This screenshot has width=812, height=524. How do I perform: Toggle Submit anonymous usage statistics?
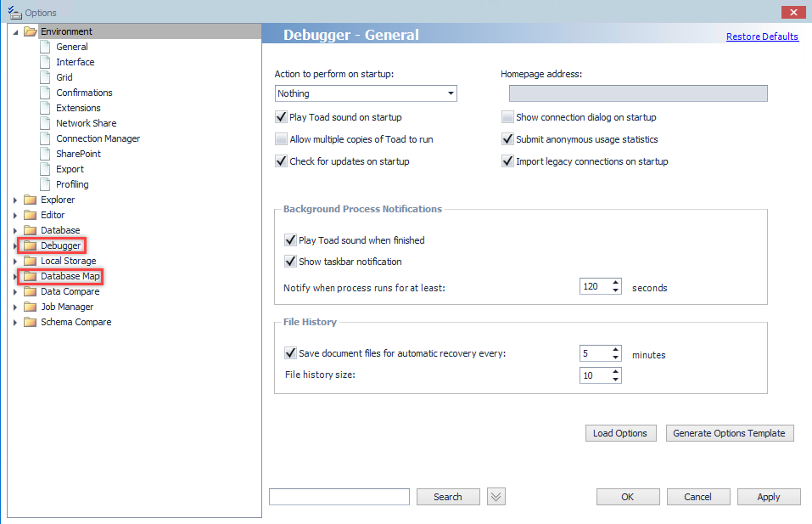pyautogui.click(x=507, y=139)
